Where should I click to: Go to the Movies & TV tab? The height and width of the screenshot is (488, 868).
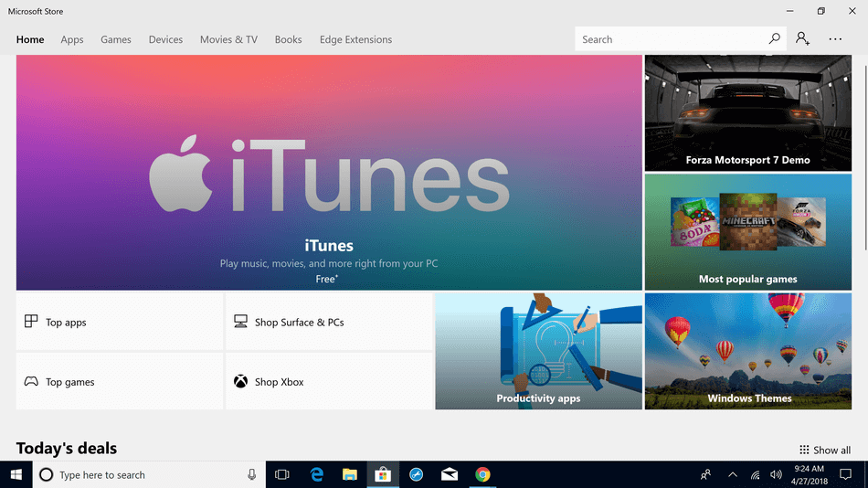pyautogui.click(x=228, y=39)
